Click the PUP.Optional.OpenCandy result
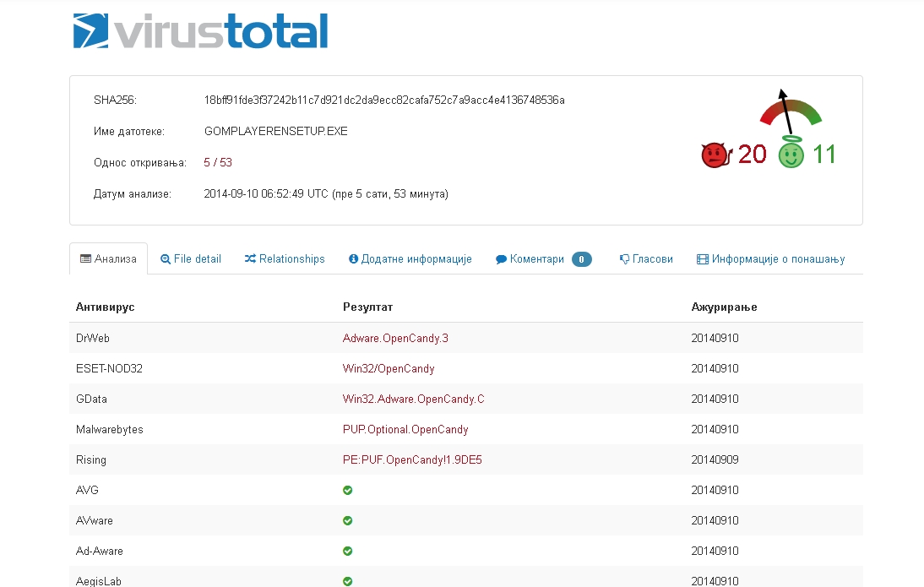The height and width of the screenshot is (587, 924). coord(405,430)
